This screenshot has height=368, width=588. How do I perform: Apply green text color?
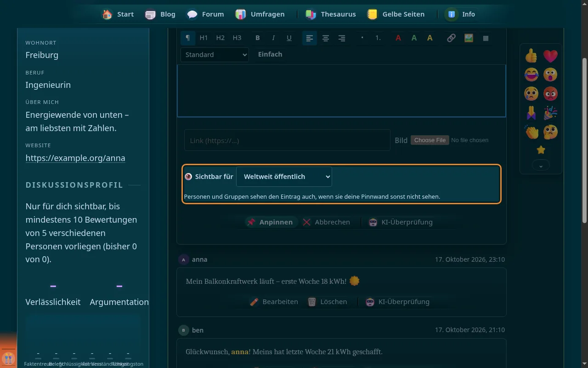[x=414, y=38]
